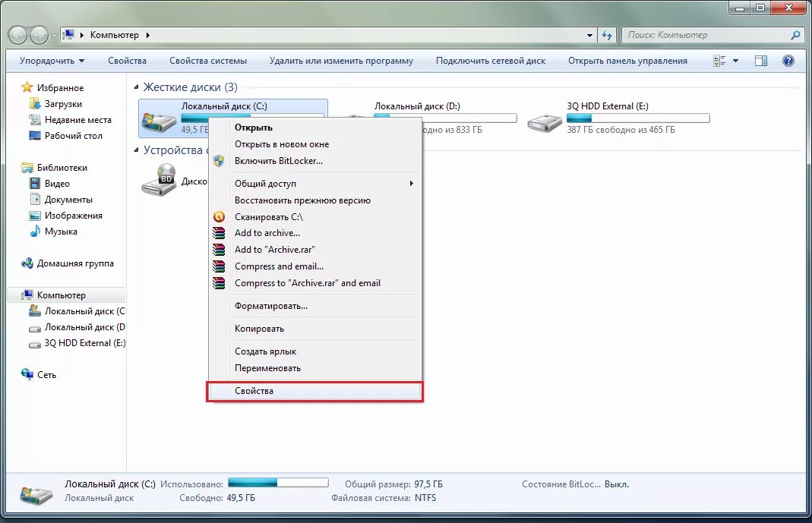The height and width of the screenshot is (523, 812).
Task: Select Восстановить прежнюю версию
Action: [302, 200]
